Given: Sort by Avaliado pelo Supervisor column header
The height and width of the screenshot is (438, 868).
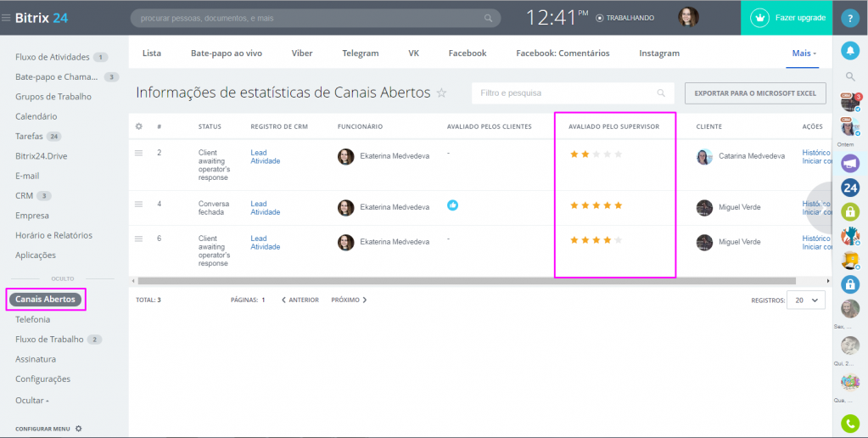Looking at the screenshot, I should (614, 126).
